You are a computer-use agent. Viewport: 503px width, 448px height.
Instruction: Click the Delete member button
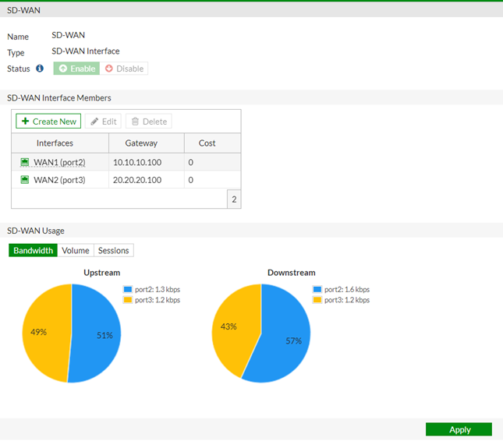(x=148, y=122)
